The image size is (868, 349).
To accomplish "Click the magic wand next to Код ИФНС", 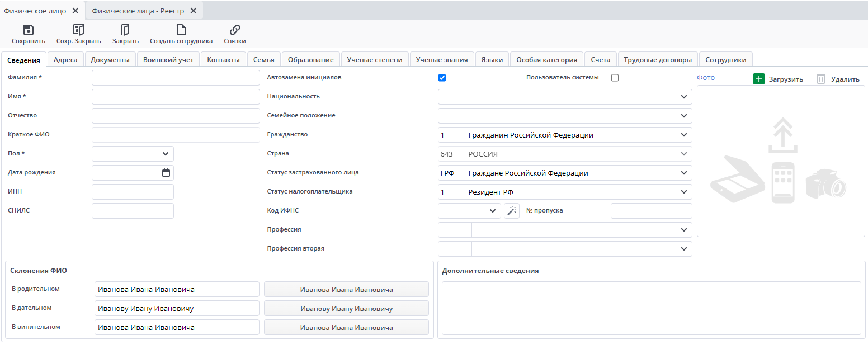I will [512, 211].
